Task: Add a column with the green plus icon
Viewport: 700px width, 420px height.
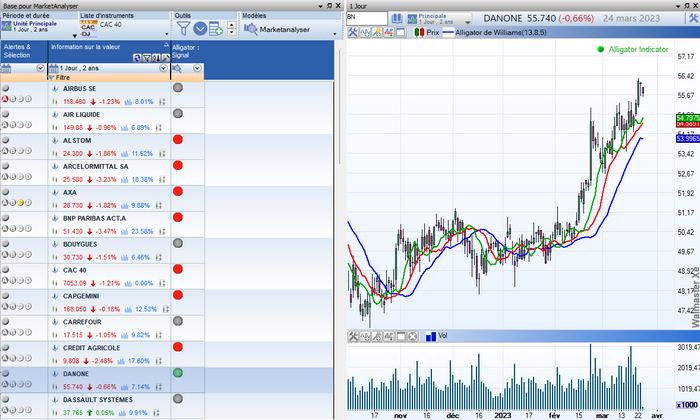Action: 216,29
